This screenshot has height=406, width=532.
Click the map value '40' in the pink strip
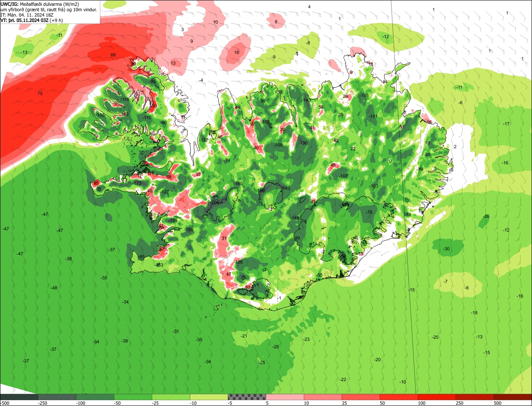tap(256, 148)
